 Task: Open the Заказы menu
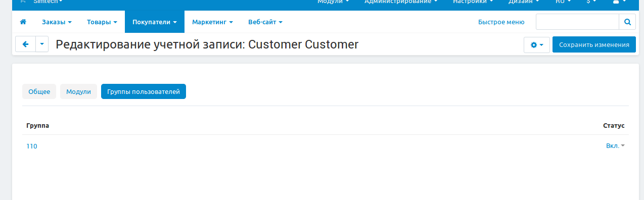[57, 22]
